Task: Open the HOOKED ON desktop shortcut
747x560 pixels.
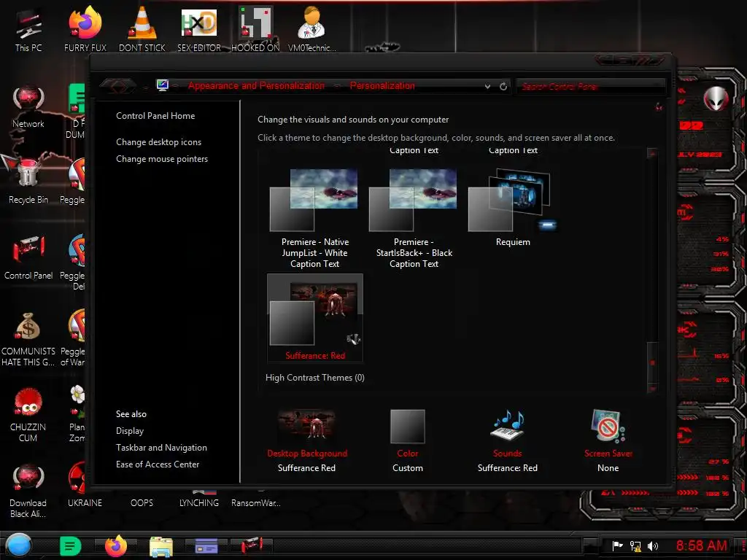Action: click(x=255, y=29)
